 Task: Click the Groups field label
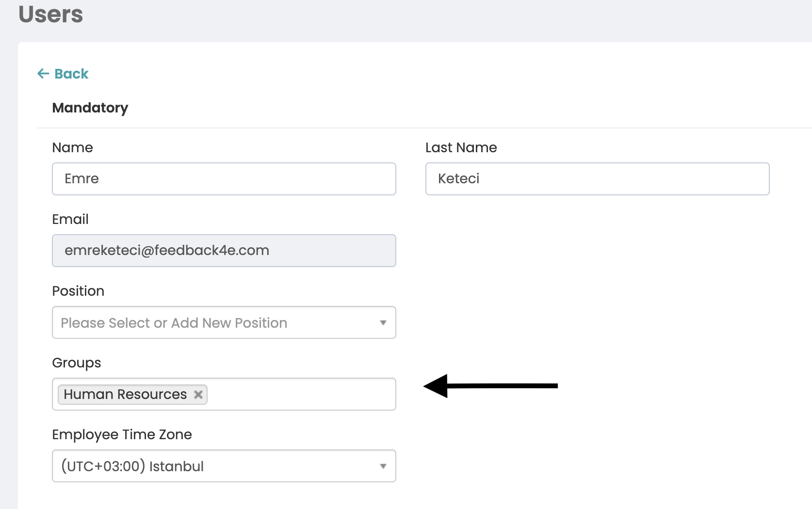77,363
